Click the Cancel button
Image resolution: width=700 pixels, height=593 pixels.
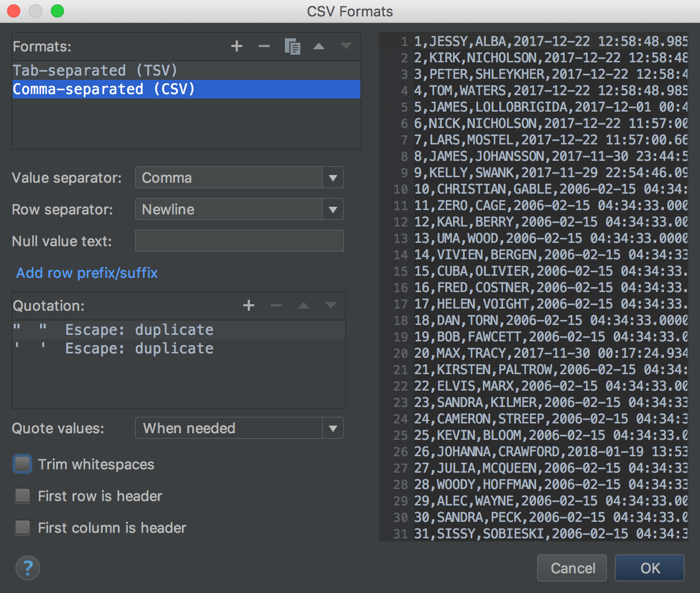coord(573,568)
